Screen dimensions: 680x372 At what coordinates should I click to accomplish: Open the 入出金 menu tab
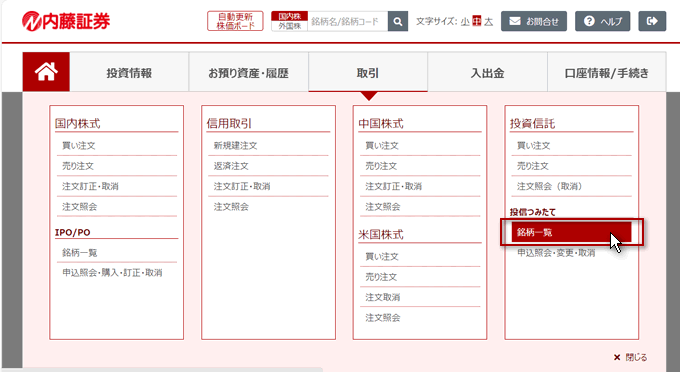487,72
